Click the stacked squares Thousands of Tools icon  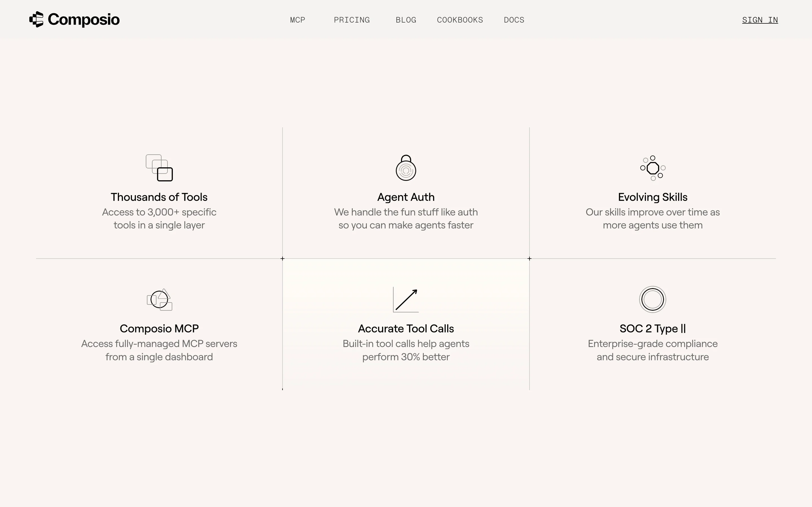[159, 168]
